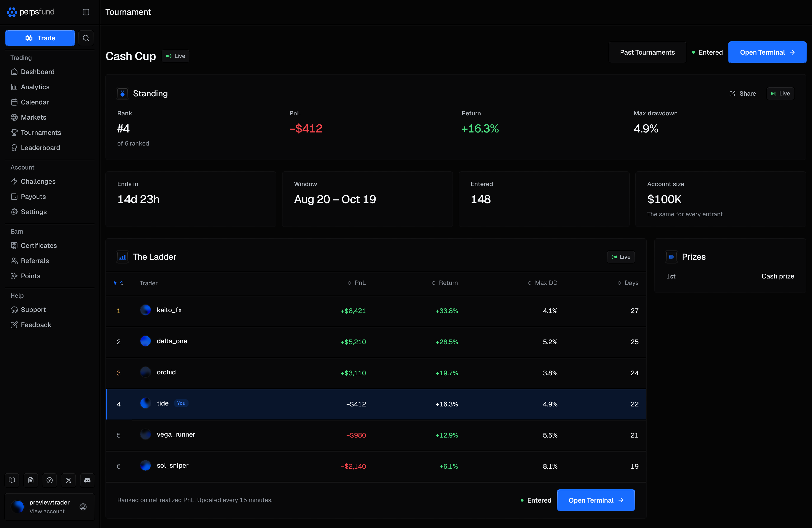Open the document page icon in sidebar footer
812x528 pixels.
click(x=31, y=480)
